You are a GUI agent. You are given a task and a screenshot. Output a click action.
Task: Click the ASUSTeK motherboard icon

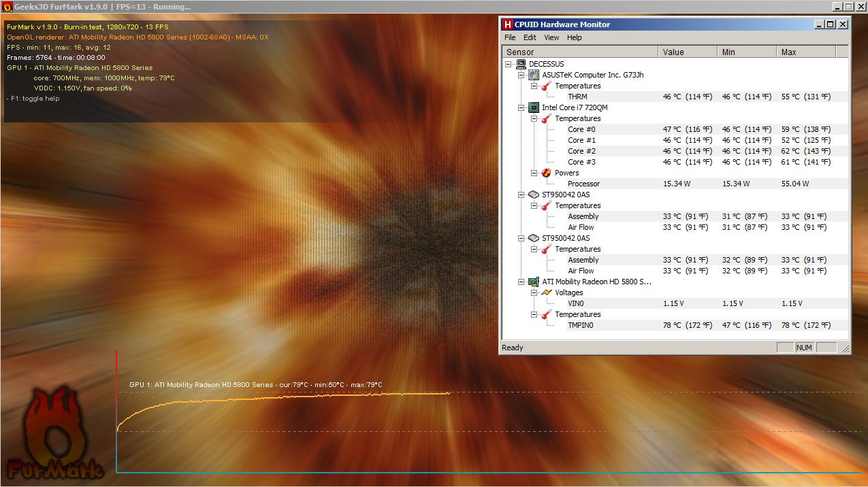(534, 75)
